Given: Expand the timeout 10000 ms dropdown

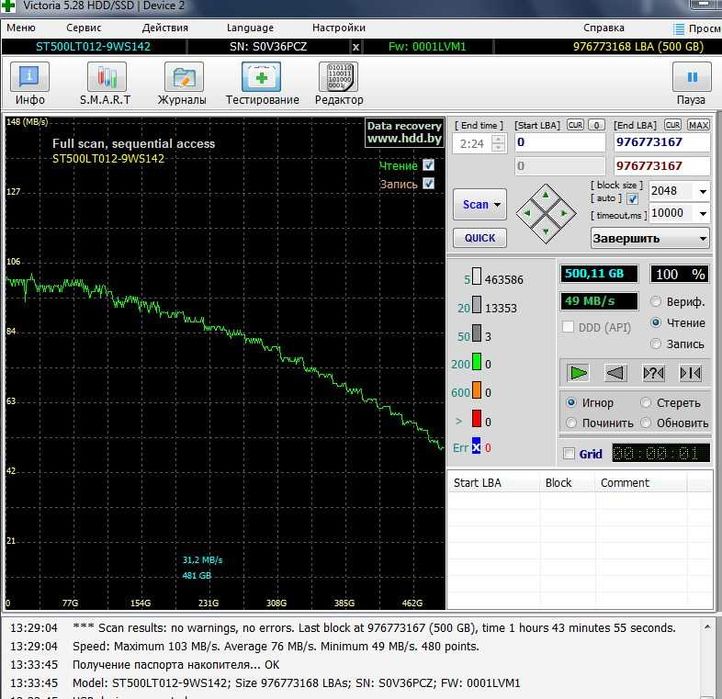Looking at the screenshot, I should pos(701,213).
